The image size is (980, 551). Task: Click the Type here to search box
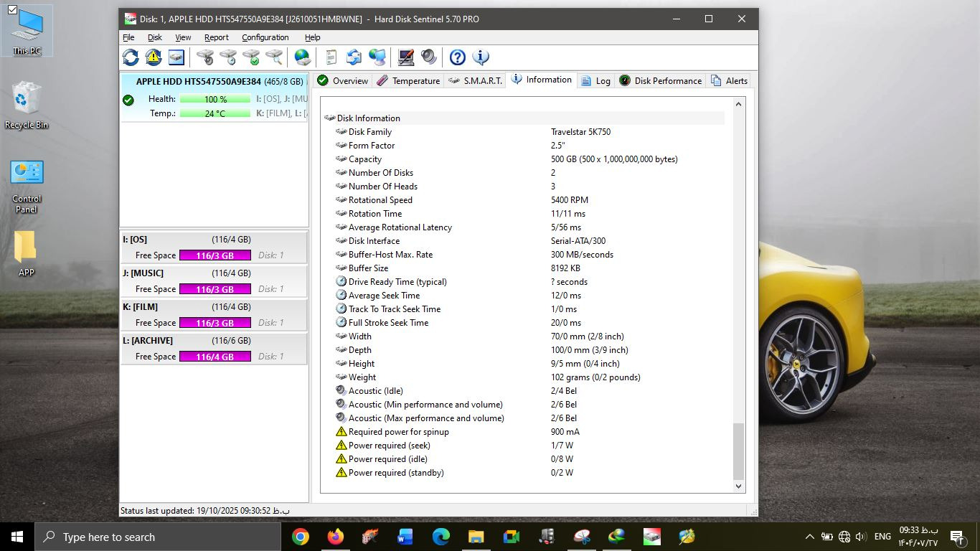click(158, 537)
